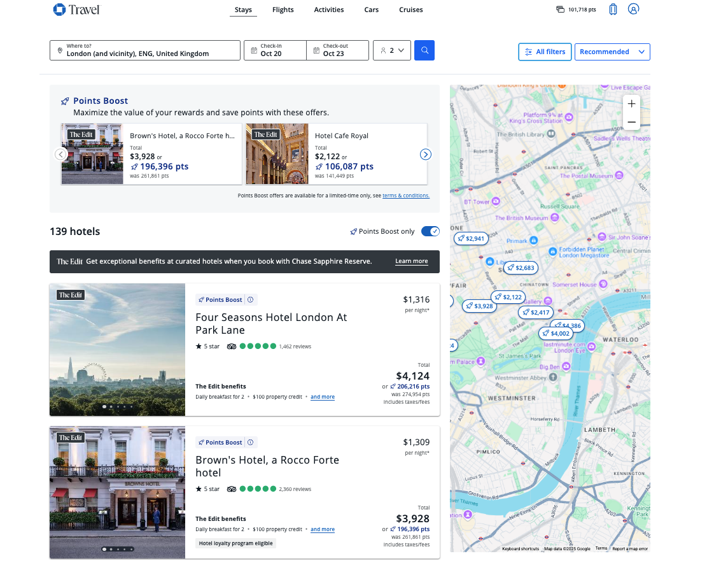Open the Activities tab
Image resolution: width=728 pixels, height=563 pixels.
pos(329,10)
